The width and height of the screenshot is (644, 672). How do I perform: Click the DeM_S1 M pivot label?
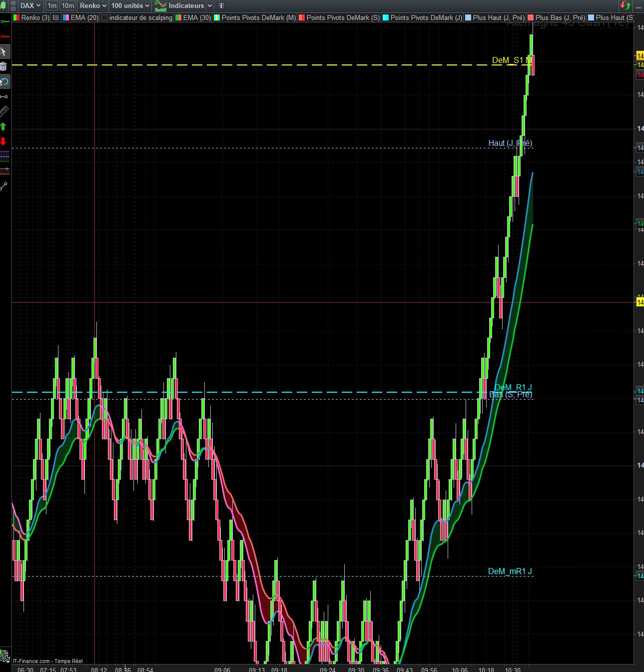tap(511, 60)
